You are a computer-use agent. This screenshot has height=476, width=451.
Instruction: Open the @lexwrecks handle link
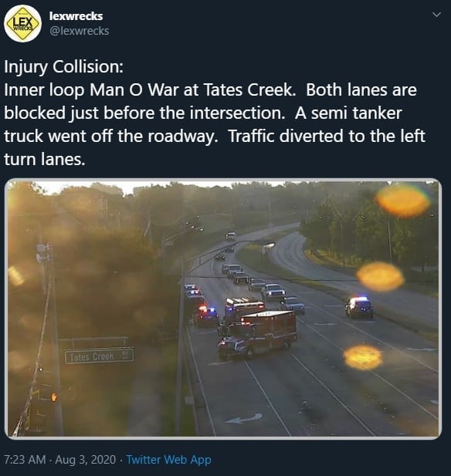click(x=79, y=31)
